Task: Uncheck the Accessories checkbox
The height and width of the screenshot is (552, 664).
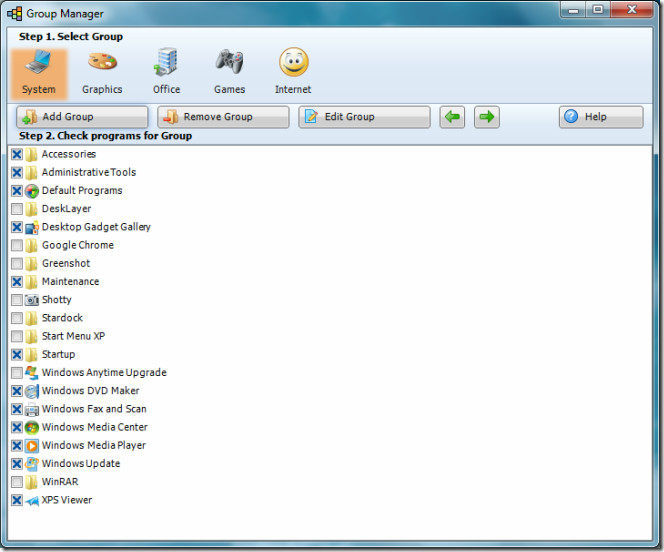Action: [17, 155]
